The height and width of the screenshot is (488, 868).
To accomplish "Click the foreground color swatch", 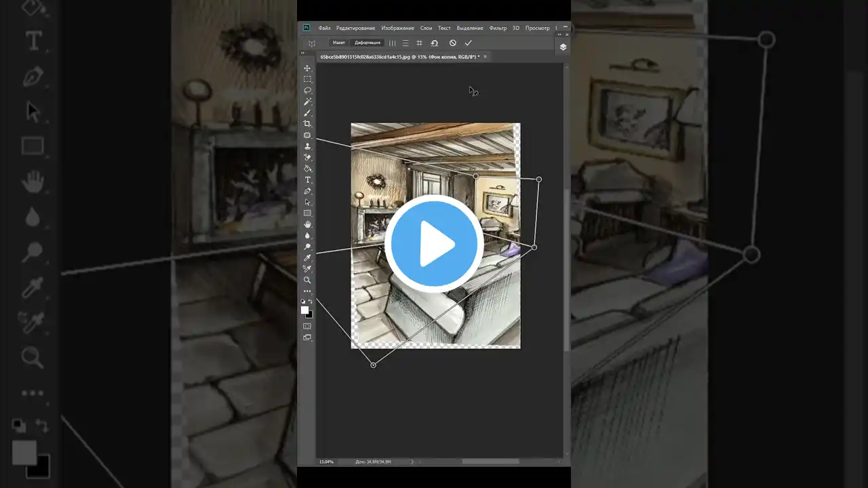I will (304, 310).
